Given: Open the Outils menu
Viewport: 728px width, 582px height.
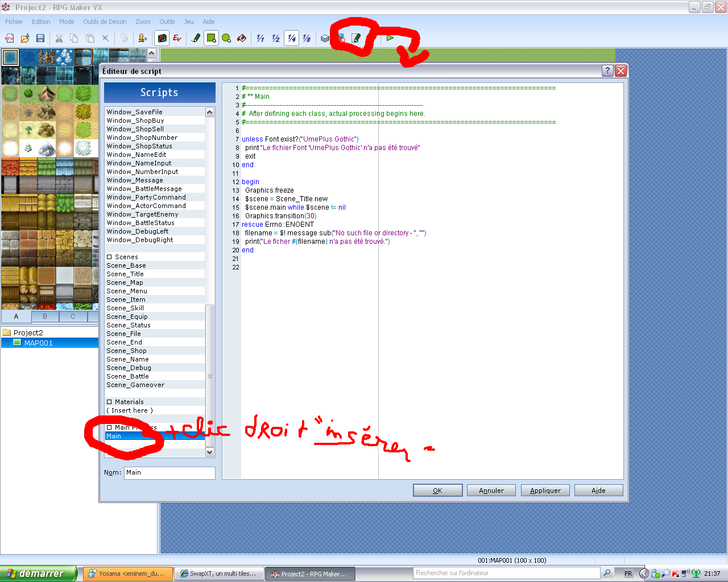Looking at the screenshot, I should 167,22.
